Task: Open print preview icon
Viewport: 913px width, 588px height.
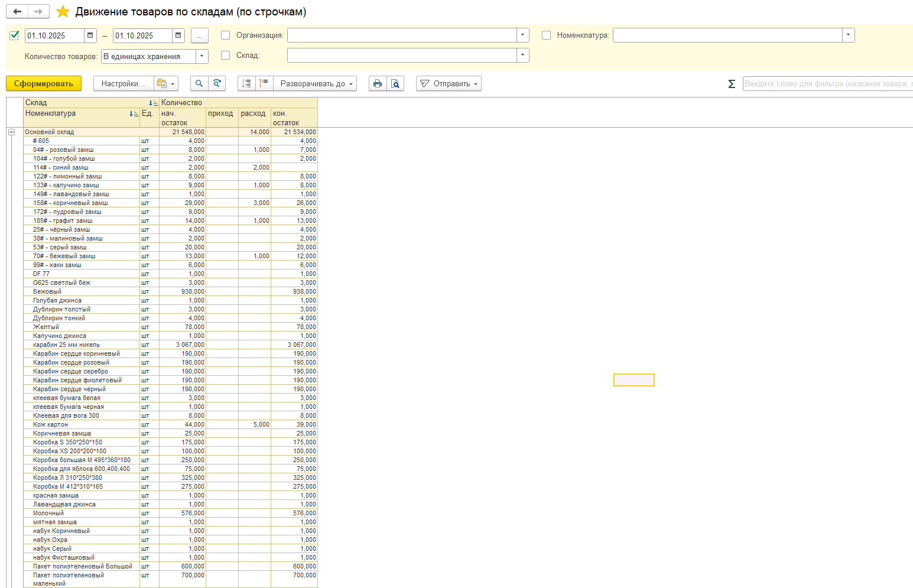Action: pyautogui.click(x=395, y=84)
